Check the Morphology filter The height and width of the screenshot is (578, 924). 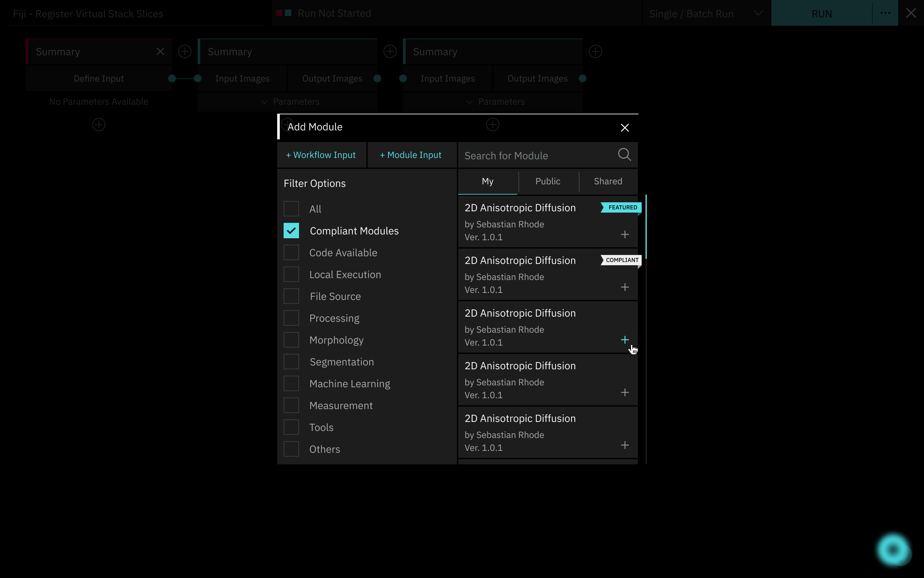[x=291, y=339]
